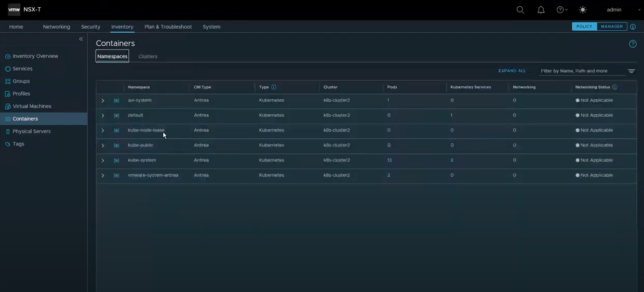Click the avi-system namespace icon

(116, 101)
